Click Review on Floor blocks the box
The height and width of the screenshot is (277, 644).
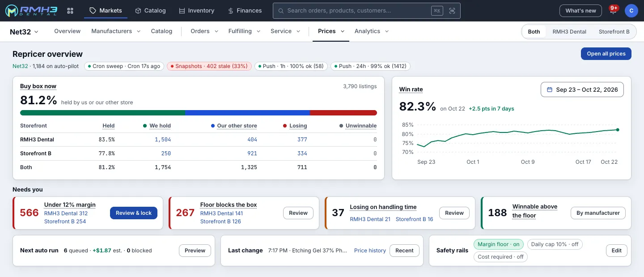tap(298, 213)
